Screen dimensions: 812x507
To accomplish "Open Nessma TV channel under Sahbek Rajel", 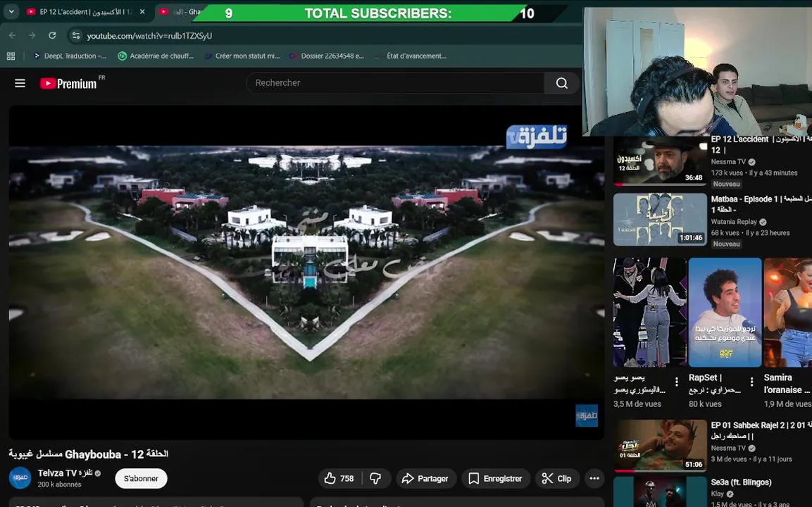I will pos(728,448).
